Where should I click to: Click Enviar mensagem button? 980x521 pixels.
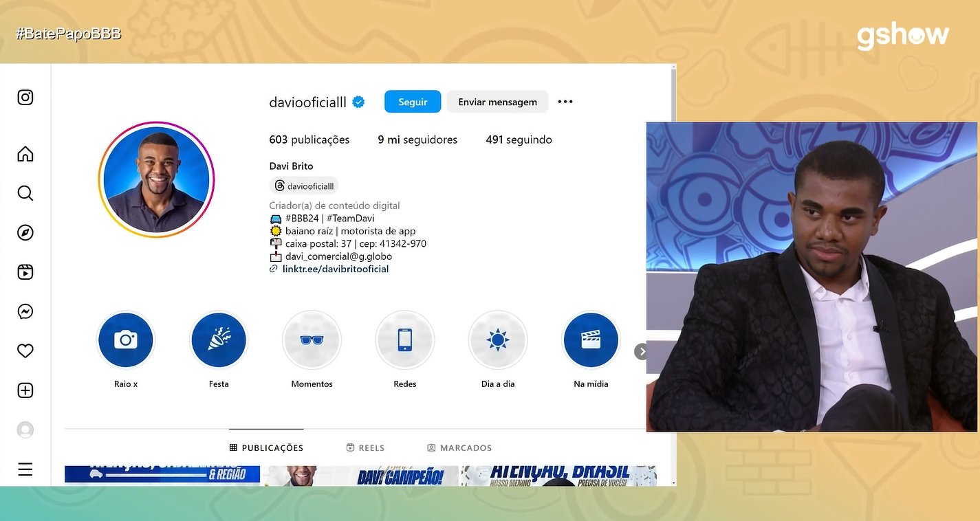(x=497, y=102)
